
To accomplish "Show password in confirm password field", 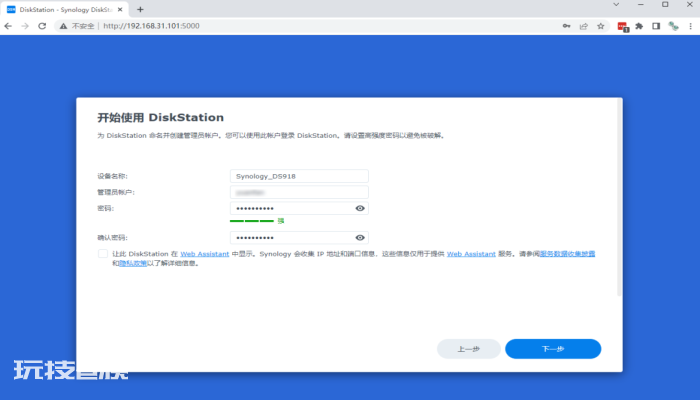I will pyautogui.click(x=360, y=238).
